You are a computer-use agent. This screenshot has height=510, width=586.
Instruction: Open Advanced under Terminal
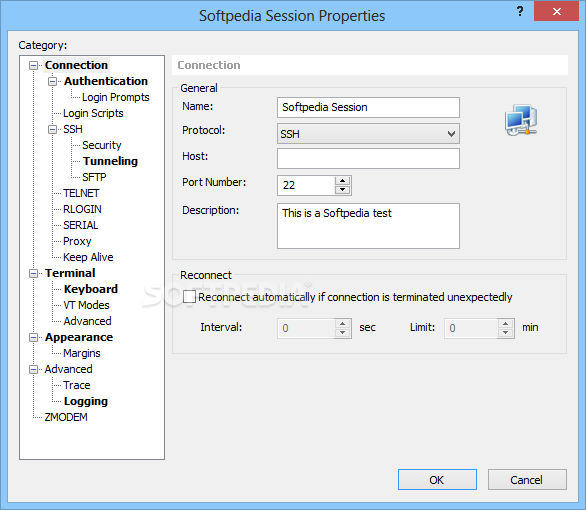87,321
